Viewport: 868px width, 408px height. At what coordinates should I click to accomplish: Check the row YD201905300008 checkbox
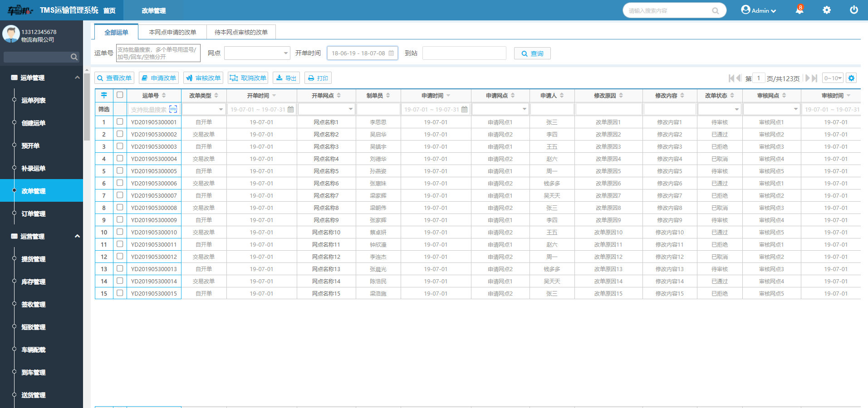120,207
